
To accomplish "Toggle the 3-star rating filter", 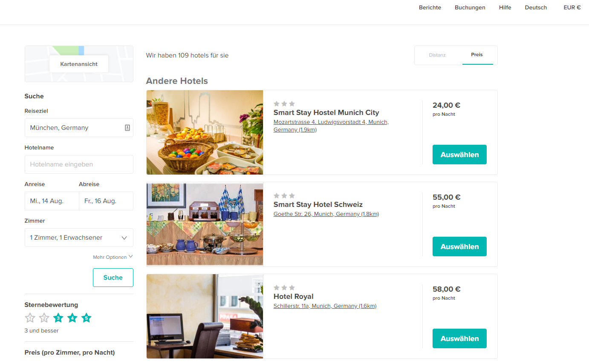I will (58, 318).
